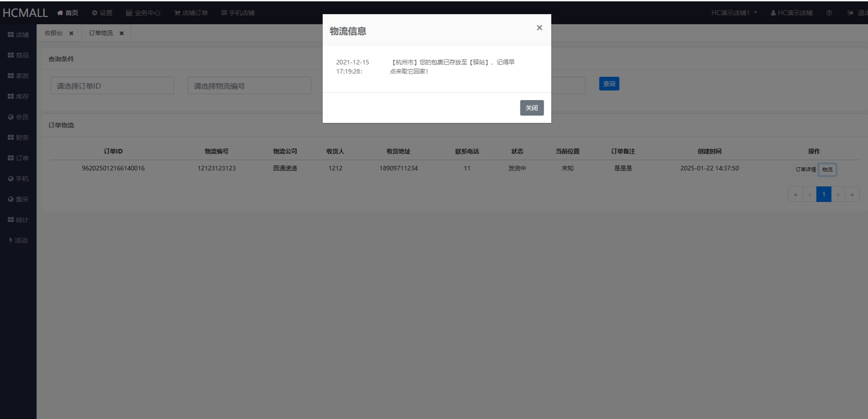Open 集采 in the sidebar
Screen dimensions: 868x419
pyautogui.click(x=18, y=199)
